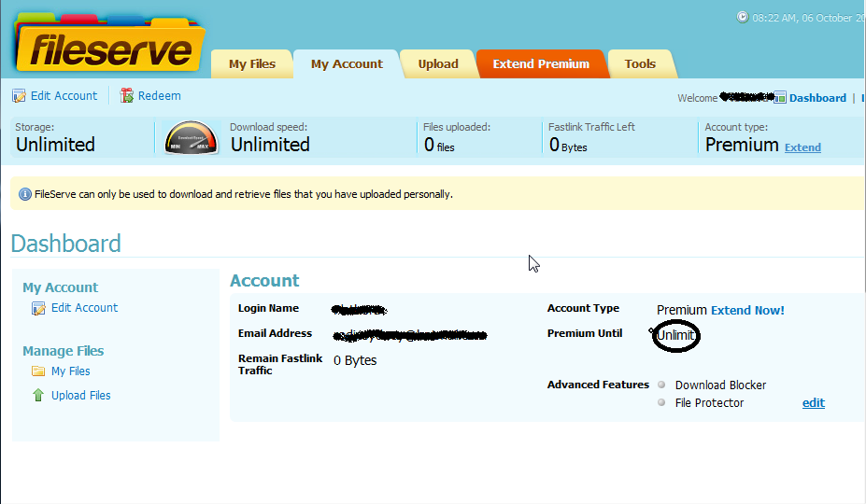The width and height of the screenshot is (866, 504).
Task: Click the sidebar Edit Account icon
Action: pos(38,308)
